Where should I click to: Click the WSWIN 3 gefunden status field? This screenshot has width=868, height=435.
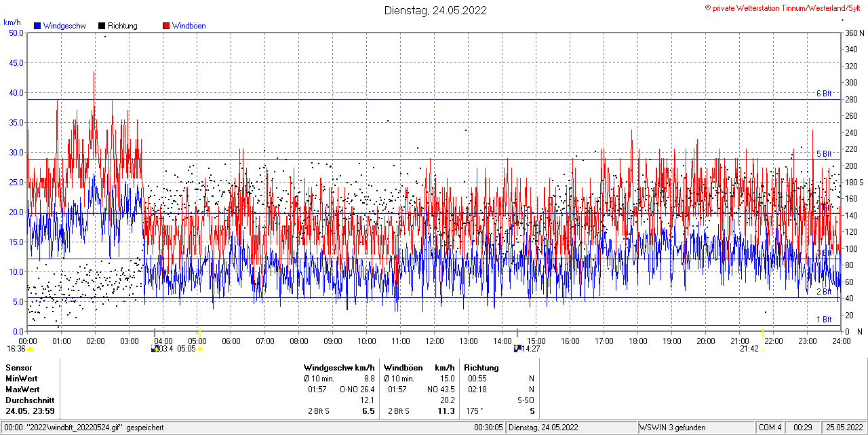coord(696,428)
